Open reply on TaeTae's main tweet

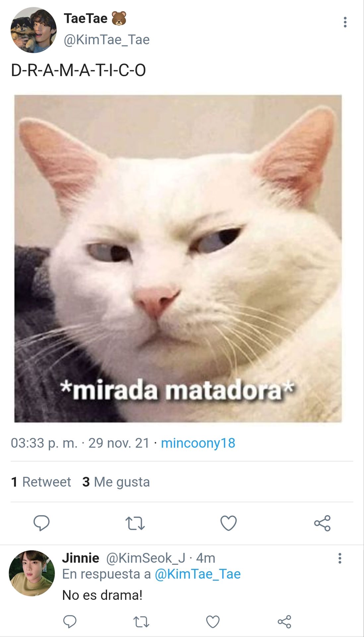coord(41,523)
